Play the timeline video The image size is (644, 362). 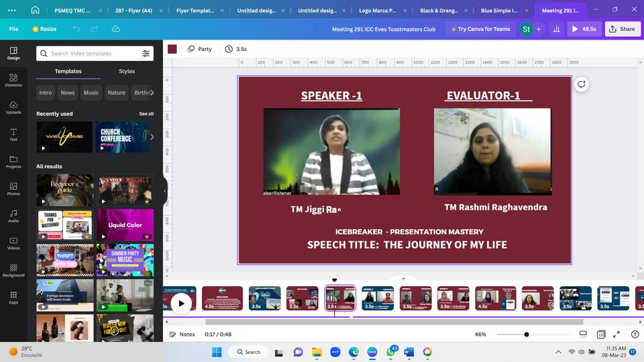(x=181, y=303)
